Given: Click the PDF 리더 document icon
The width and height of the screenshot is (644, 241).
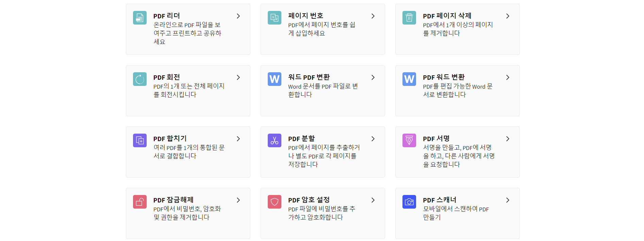Looking at the screenshot, I should coord(140,18).
